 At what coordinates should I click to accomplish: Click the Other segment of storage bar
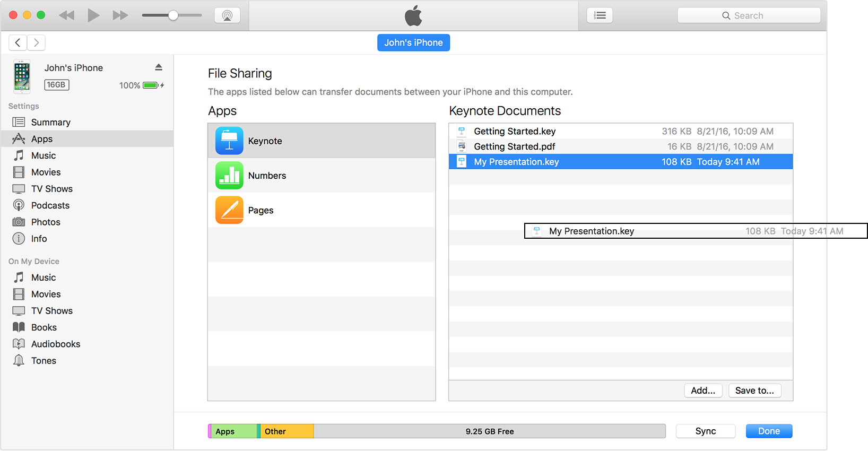tap(287, 431)
